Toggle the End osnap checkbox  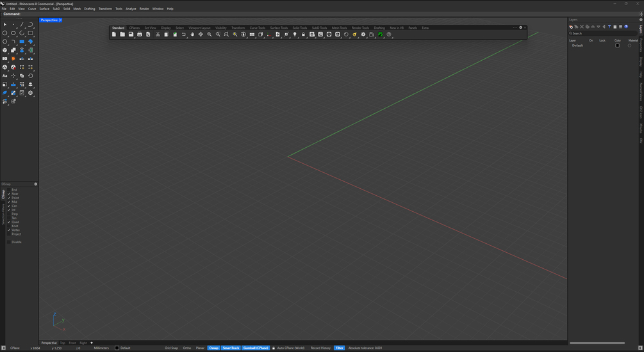[9, 190]
